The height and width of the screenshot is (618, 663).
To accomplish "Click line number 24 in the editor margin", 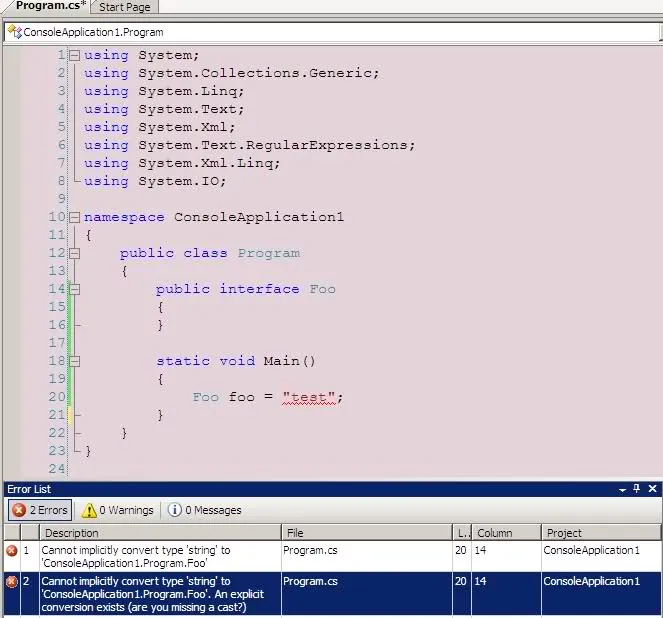I will [57, 469].
